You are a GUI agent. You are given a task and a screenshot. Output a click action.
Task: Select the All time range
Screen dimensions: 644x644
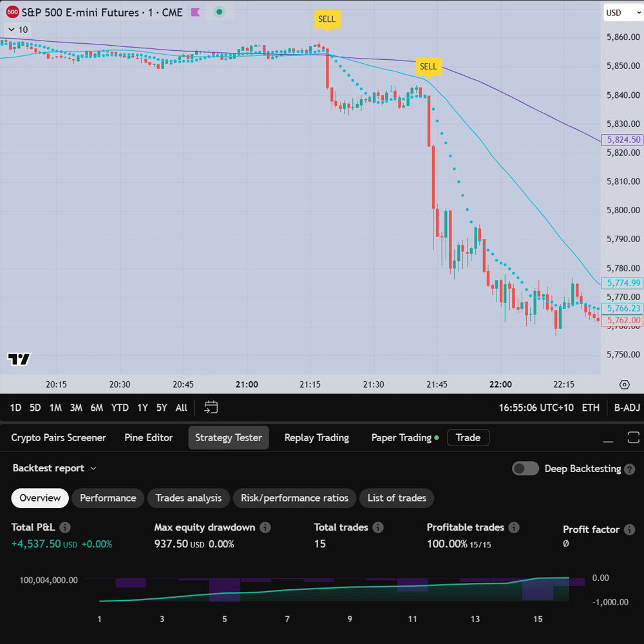coord(181,408)
